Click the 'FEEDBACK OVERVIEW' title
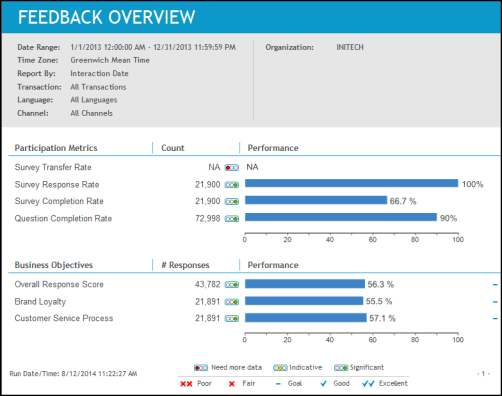This screenshot has height=396, width=502. click(107, 17)
